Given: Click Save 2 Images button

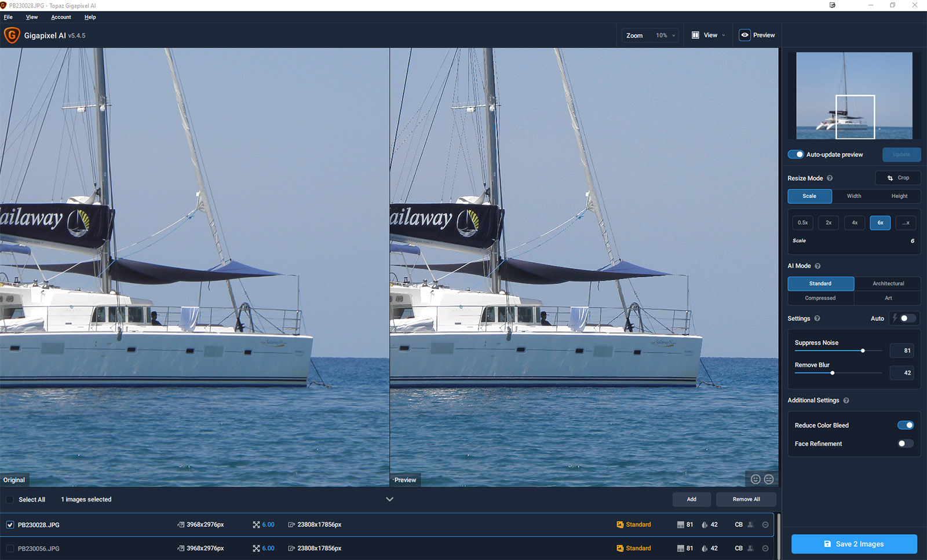Looking at the screenshot, I should coord(854,544).
